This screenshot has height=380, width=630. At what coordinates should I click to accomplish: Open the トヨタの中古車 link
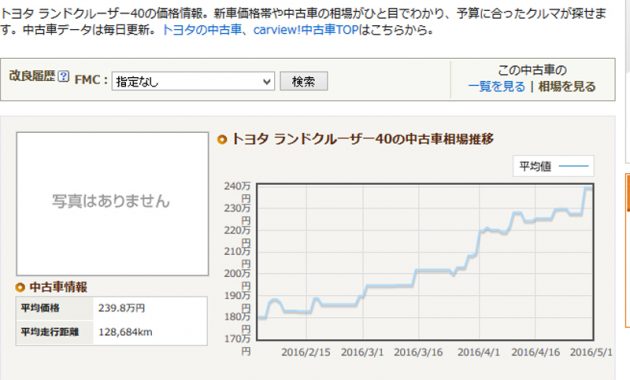[x=202, y=30]
